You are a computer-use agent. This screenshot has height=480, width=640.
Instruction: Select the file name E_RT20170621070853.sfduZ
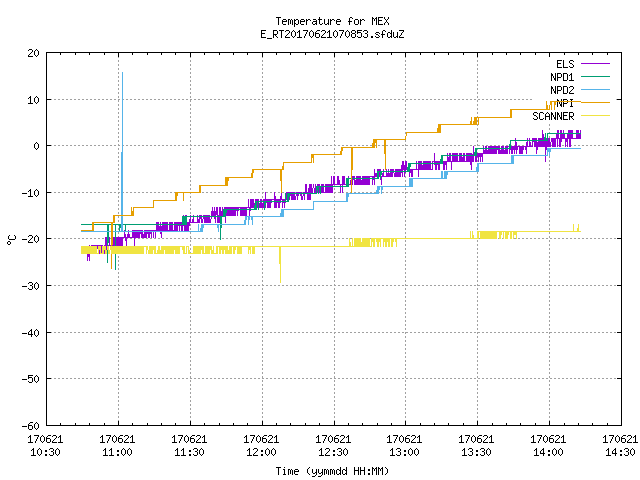coord(332,34)
